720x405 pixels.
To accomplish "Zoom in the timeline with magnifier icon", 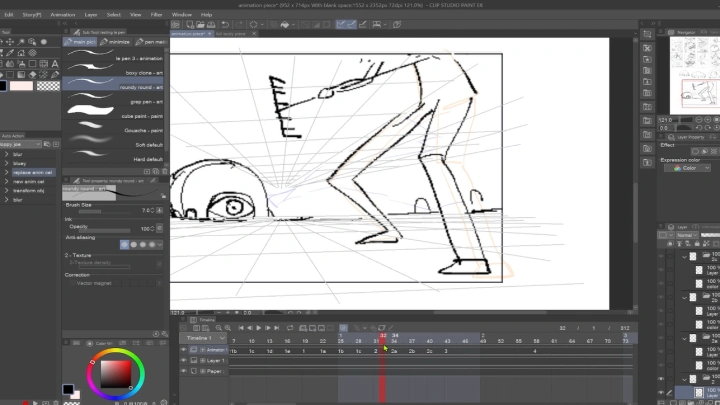I will [x=228, y=328].
